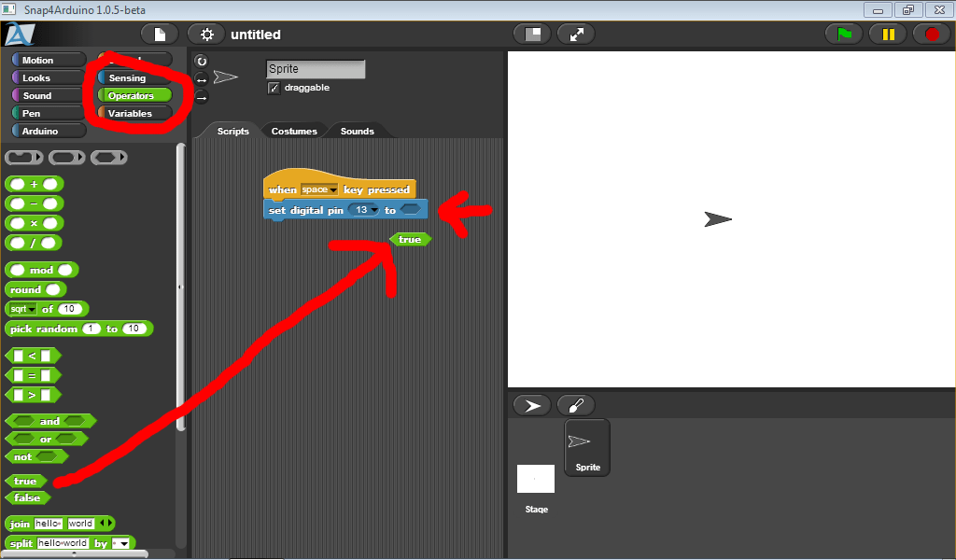Switch to the Scripts tab
The height and width of the screenshot is (560, 956).
click(232, 131)
